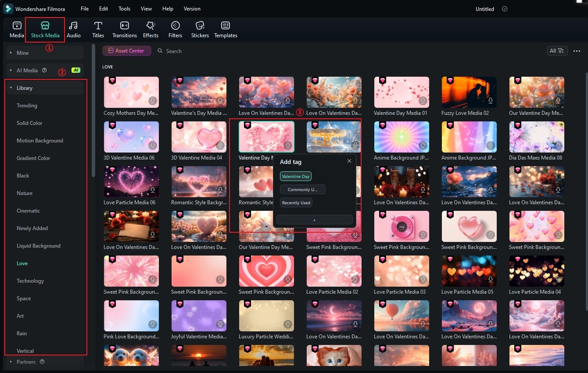The image size is (588, 373).
Task: Click download icon on 3D Valentine Media 06
Action: coord(153,146)
